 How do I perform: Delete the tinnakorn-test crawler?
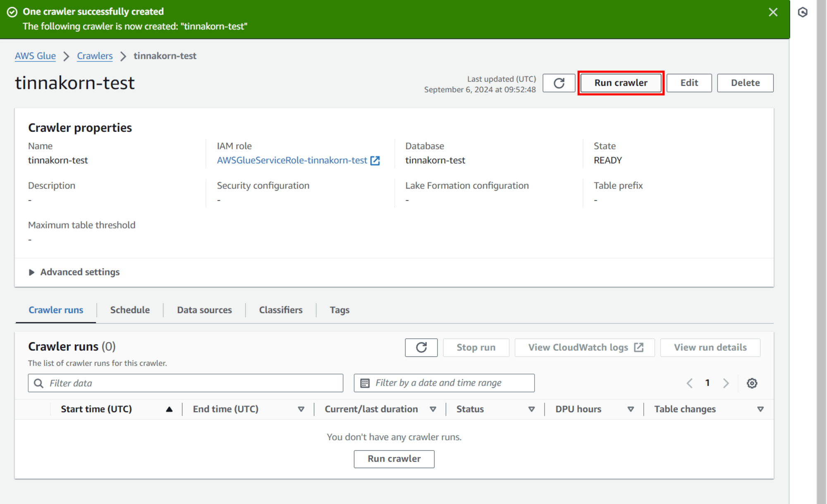click(745, 83)
